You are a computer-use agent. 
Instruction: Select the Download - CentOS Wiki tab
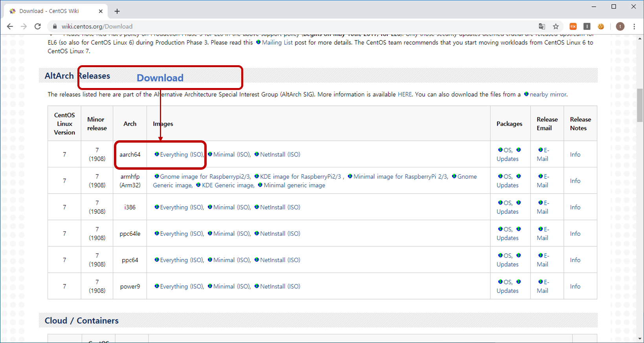pos(56,11)
